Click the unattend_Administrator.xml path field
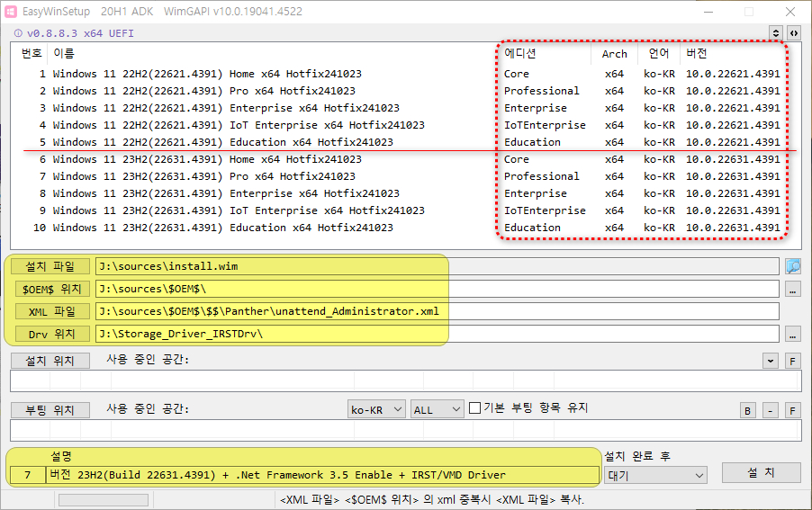The width and height of the screenshot is (812, 510). (438, 311)
